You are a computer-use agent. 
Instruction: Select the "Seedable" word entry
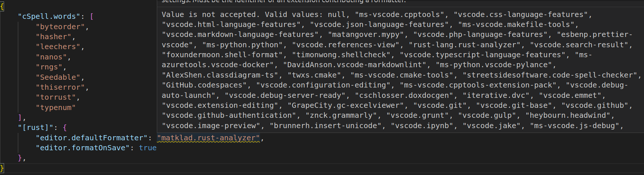[x=58, y=77]
